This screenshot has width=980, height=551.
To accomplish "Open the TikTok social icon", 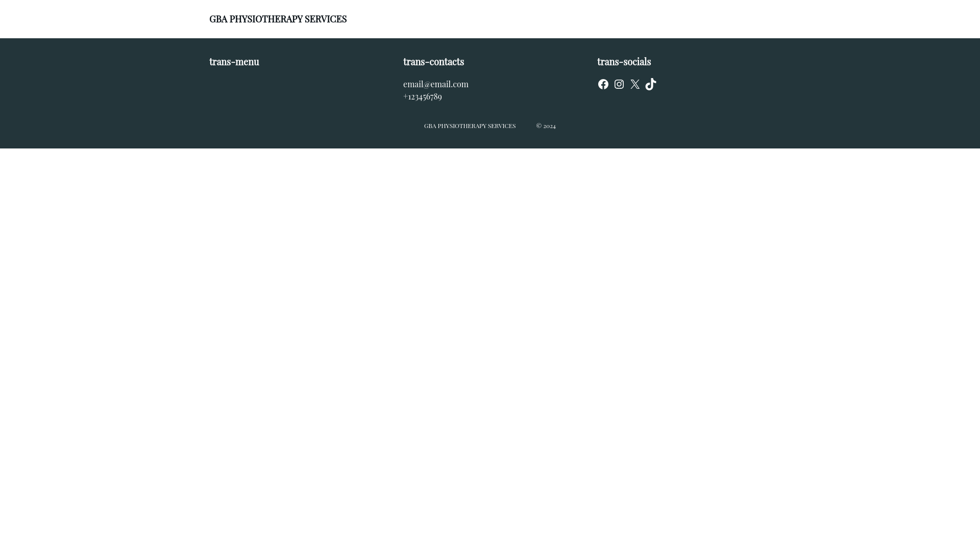I will [x=650, y=84].
